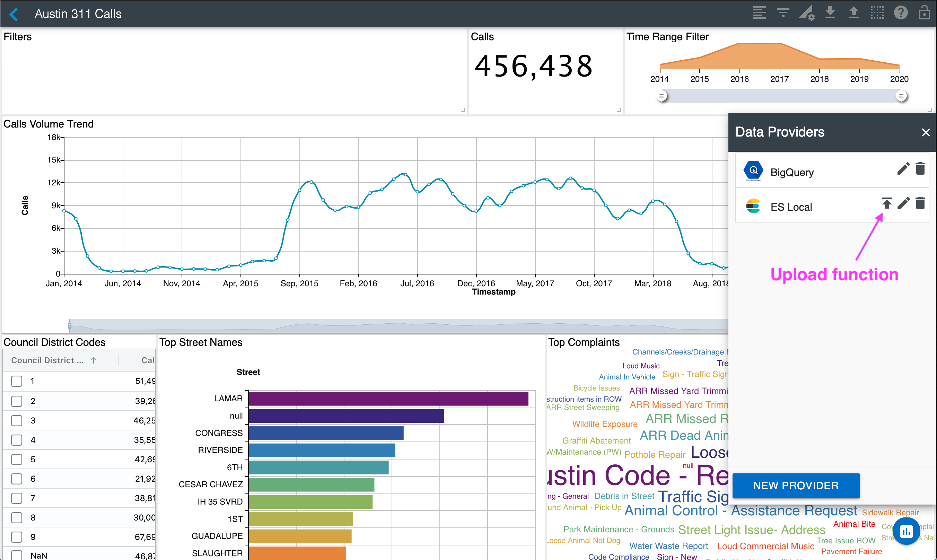The width and height of the screenshot is (937, 560).
Task: Check the box for council district 7
Action: click(17, 498)
